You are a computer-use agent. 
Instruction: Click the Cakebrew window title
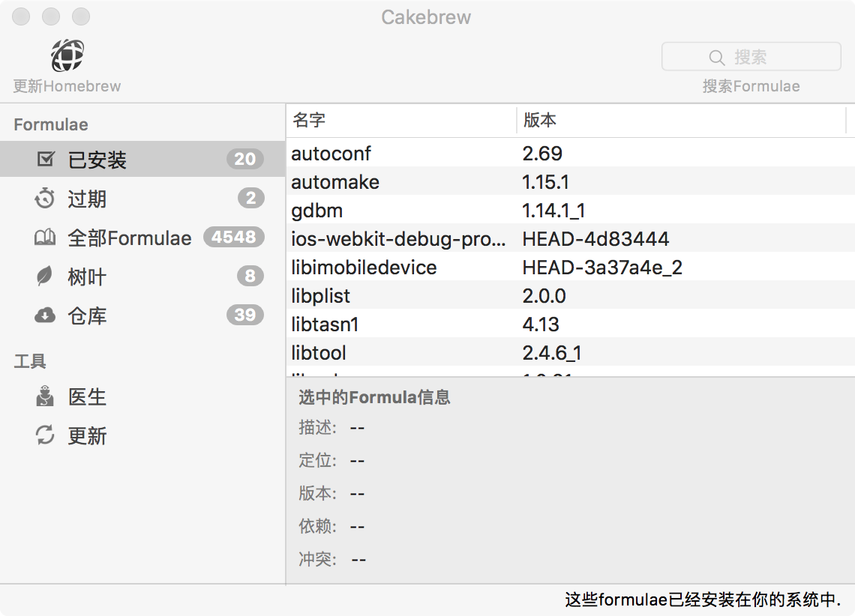[426, 17]
